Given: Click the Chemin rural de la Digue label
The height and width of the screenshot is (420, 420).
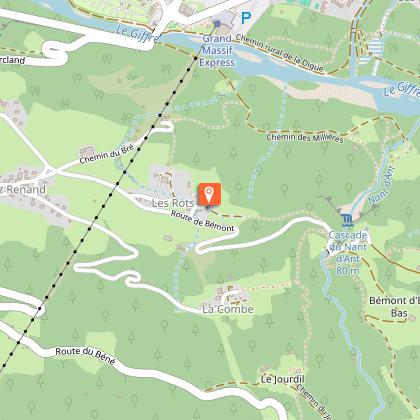Looking at the screenshot, I should (x=280, y=53).
